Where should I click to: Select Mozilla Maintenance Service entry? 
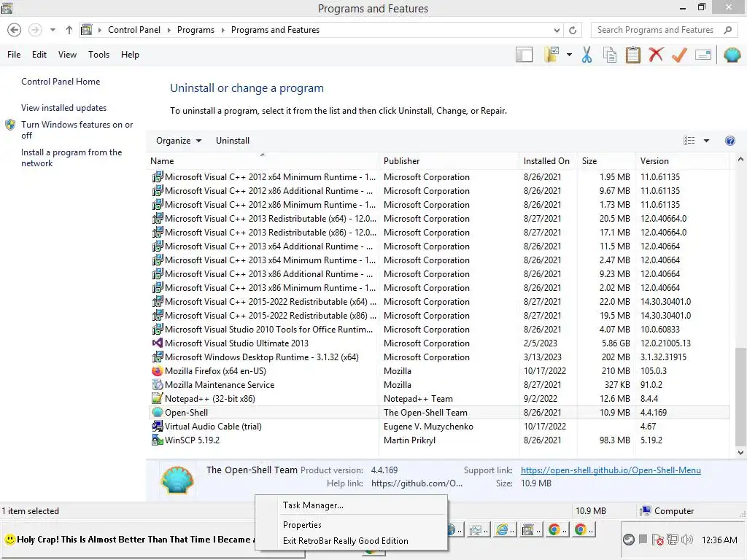pos(438,385)
